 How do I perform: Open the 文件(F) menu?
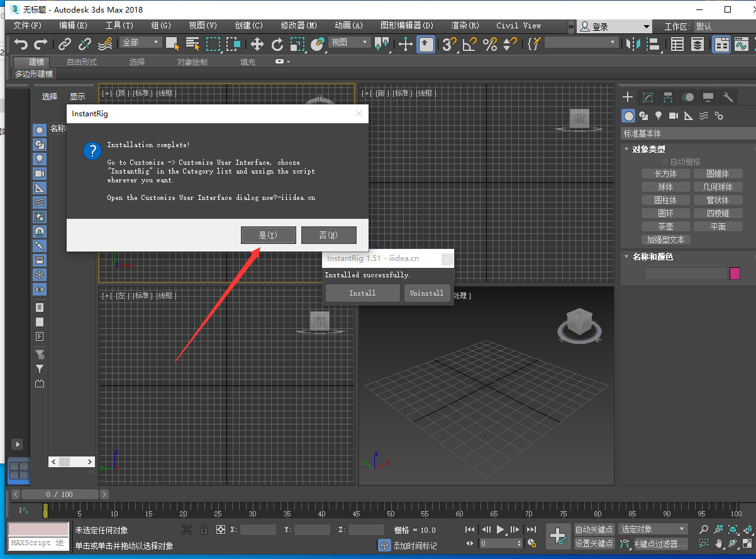pos(28,26)
